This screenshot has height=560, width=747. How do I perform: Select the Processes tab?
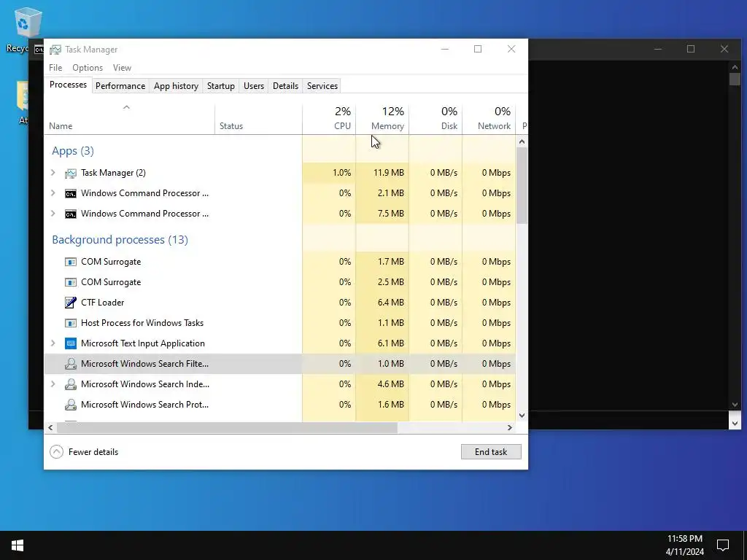tap(68, 85)
